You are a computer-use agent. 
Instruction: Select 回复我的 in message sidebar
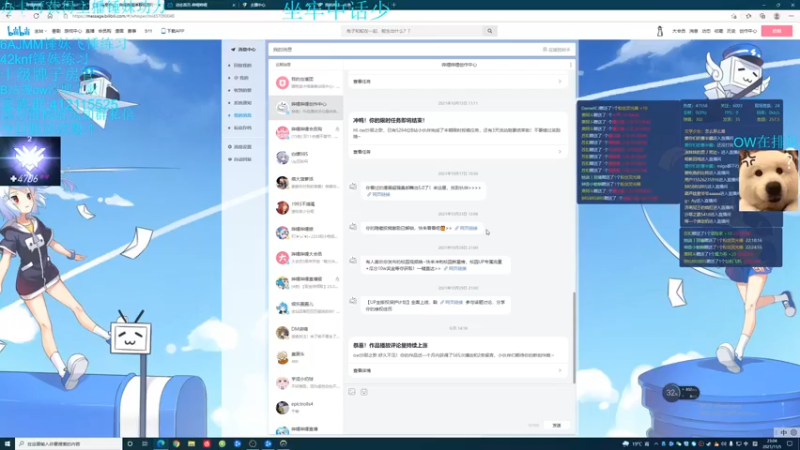tap(243, 65)
